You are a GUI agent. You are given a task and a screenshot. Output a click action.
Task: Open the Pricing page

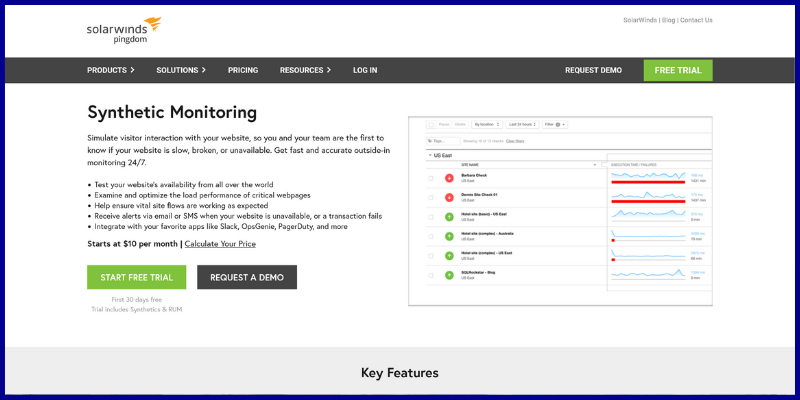243,70
